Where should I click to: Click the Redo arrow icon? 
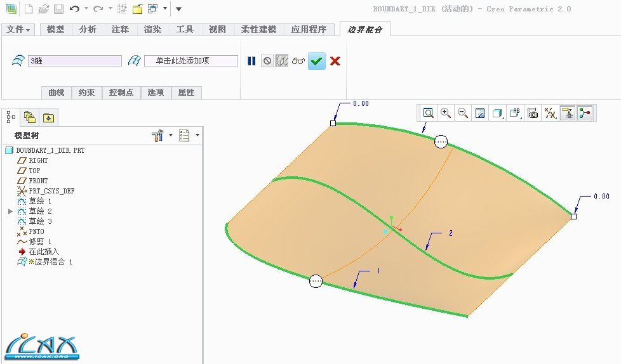point(98,9)
